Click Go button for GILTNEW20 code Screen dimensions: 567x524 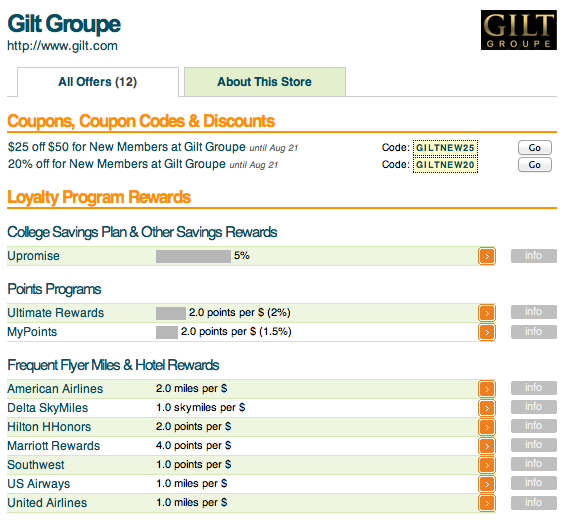click(x=534, y=165)
